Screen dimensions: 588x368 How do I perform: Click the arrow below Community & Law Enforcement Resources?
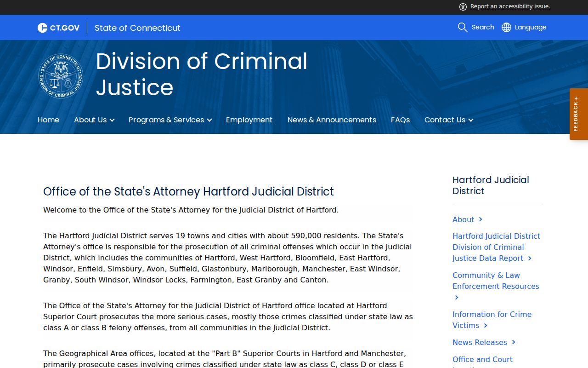point(457,297)
